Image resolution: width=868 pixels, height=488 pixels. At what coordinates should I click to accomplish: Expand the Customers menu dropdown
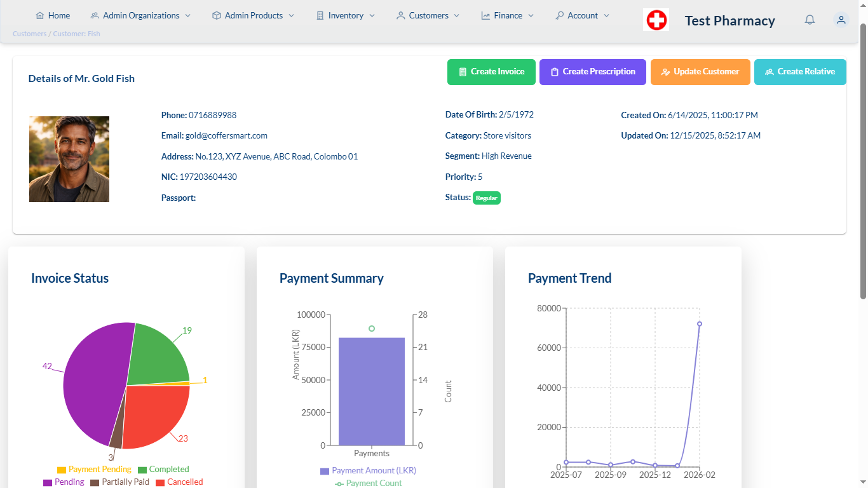(x=428, y=15)
